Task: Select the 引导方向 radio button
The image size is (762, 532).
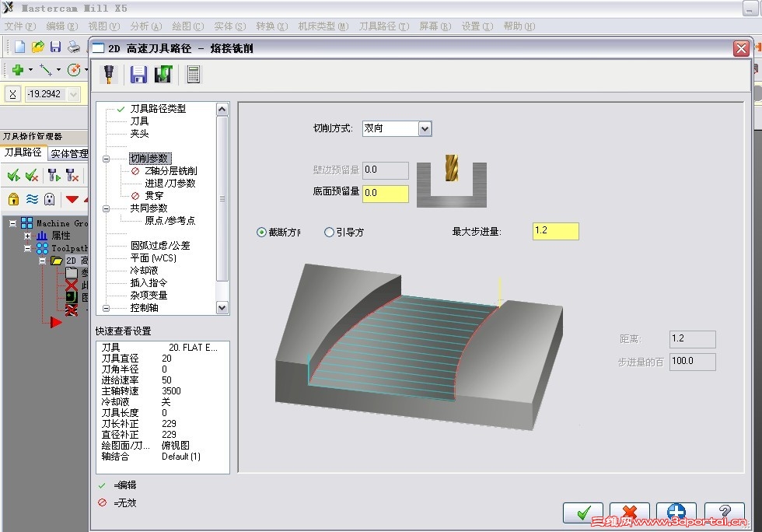Action: (329, 233)
